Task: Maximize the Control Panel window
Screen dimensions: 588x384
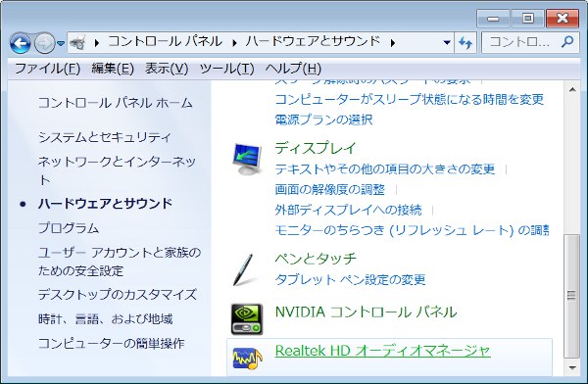Action: click(527, 19)
